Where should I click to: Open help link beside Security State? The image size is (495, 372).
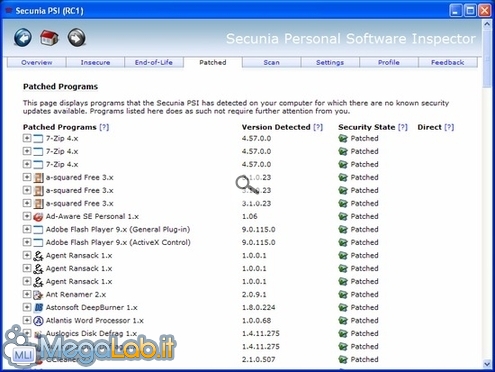[403, 127]
